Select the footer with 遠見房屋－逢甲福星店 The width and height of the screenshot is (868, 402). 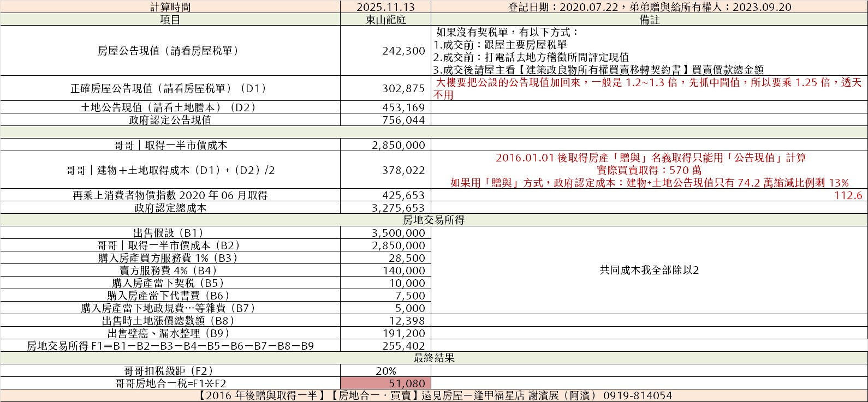(434, 395)
